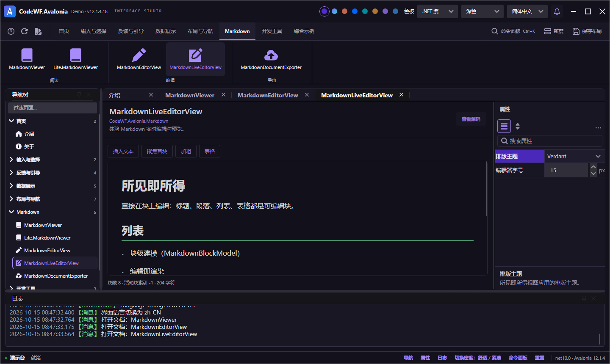610x364 pixels.
Task: Click the refresh arrow icon in toolbar
Action: pyautogui.click(x=25, y=31)
